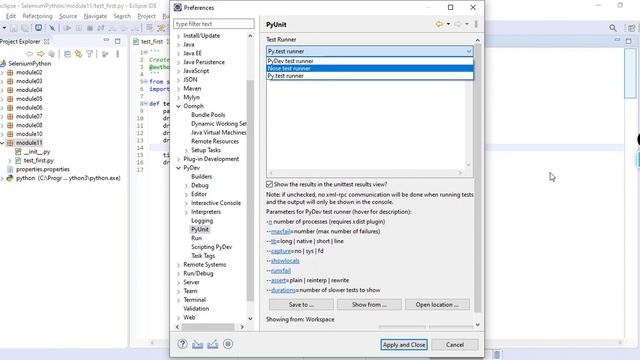The width and height of the screenshot is (640, 360).
Task: Open the Search menu
Action: 122,16
